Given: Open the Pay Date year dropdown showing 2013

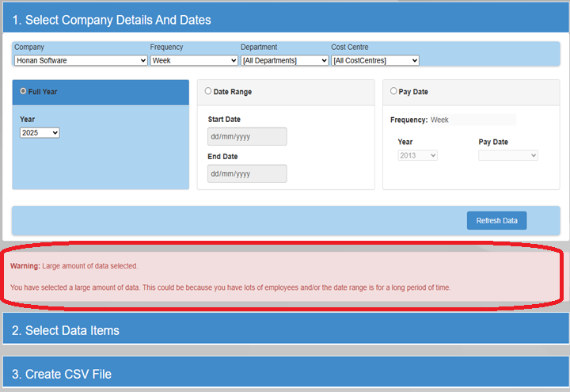Looking at the screenshot, I should [417, 156].
